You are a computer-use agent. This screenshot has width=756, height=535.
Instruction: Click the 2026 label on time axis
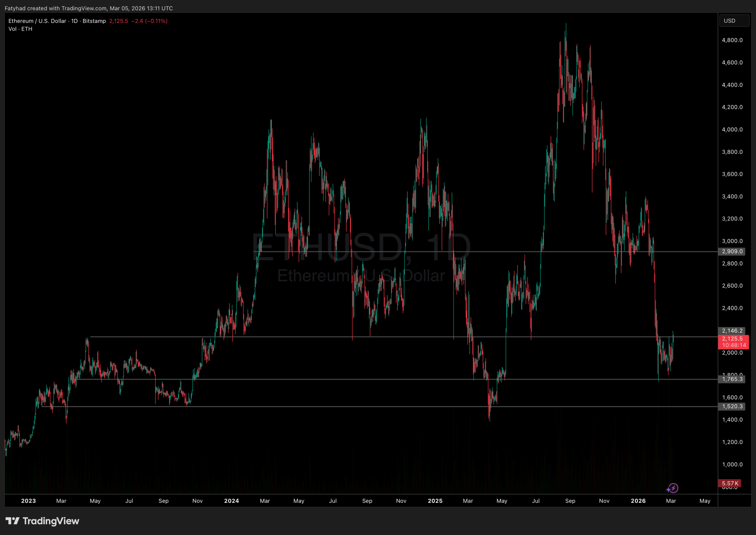638,501
